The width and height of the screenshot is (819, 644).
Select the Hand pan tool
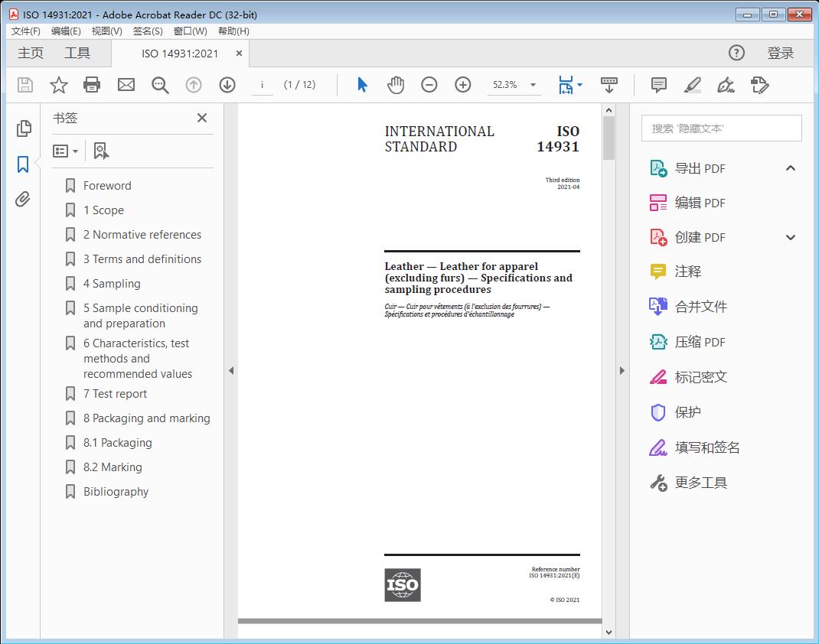(x=396, y=85)
